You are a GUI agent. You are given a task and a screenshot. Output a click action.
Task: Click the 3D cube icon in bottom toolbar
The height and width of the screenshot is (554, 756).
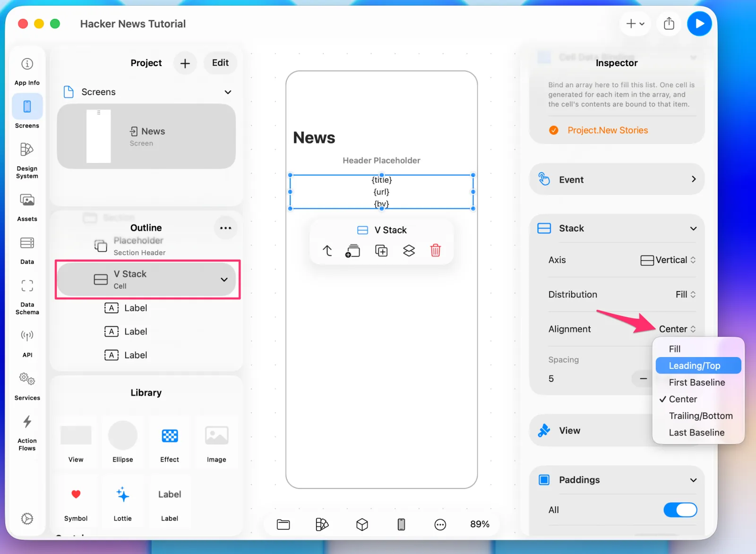362,524
